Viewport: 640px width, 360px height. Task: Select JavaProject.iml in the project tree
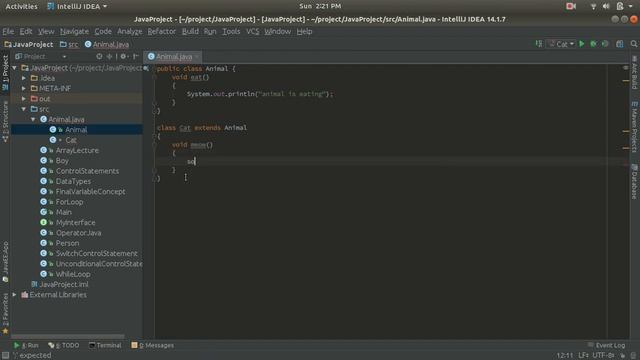(64, 284)
